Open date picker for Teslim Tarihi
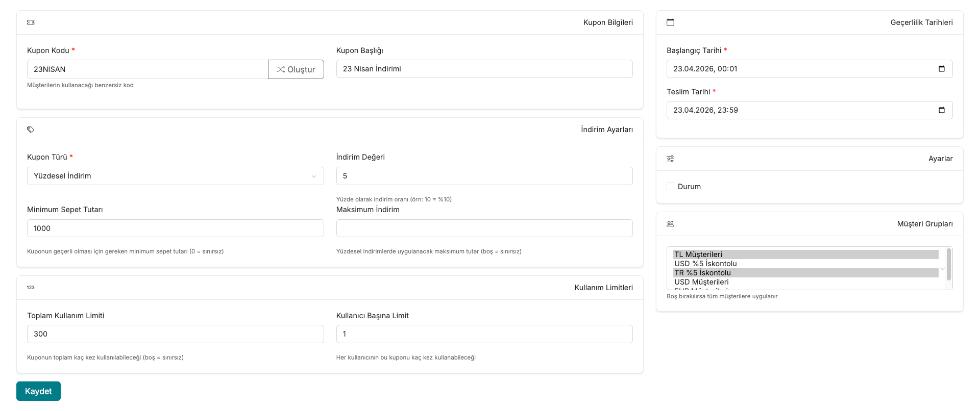This screenshot has width=980, height=411. point(941,110)
